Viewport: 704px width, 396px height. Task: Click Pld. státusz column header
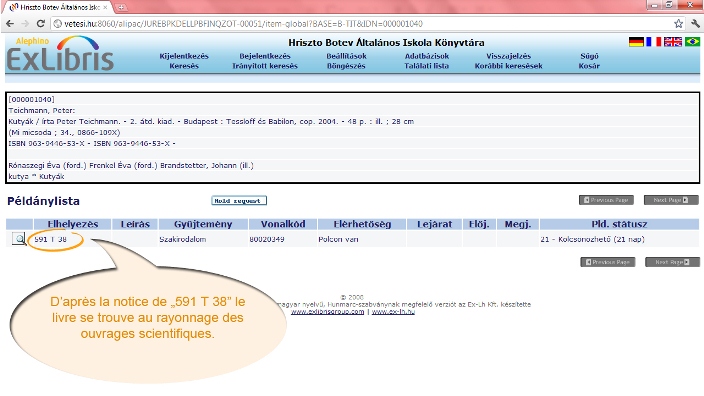[x=619, y=224]
